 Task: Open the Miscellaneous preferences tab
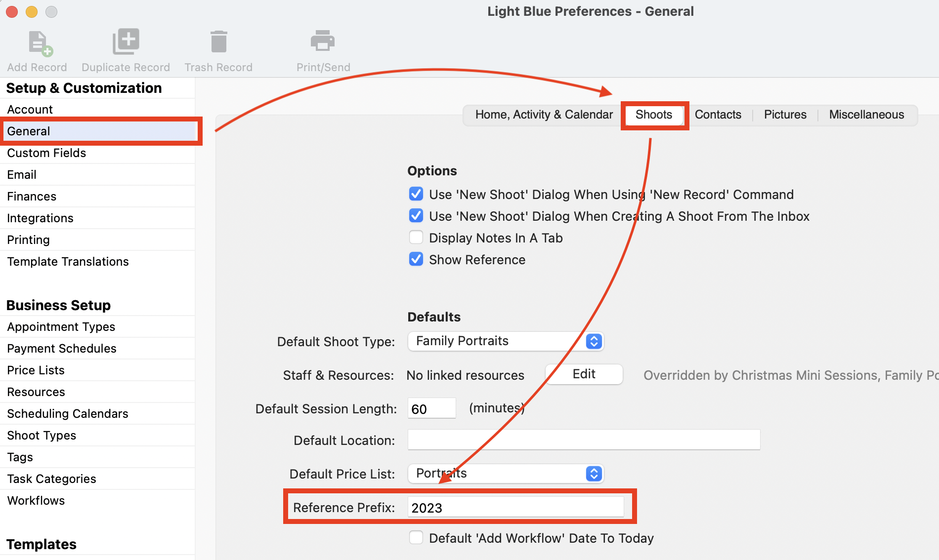866,115
